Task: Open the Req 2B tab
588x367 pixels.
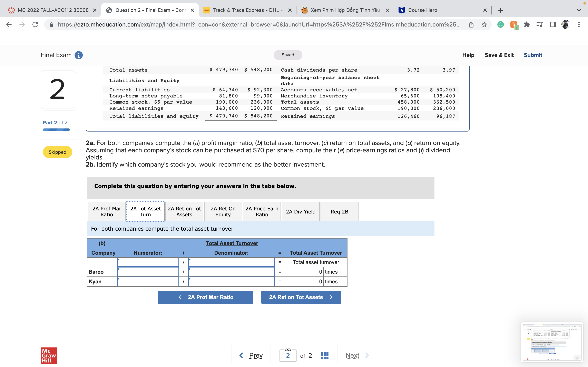Action: tap(339, 211)
